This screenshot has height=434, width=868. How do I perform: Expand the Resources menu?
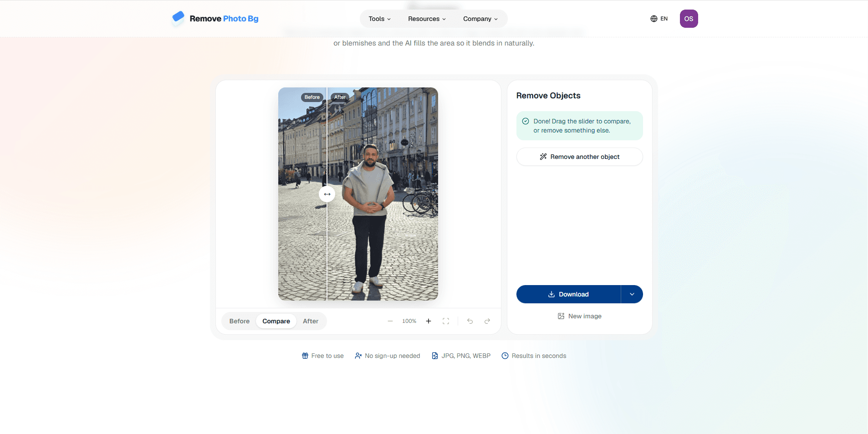pos(427,19)
